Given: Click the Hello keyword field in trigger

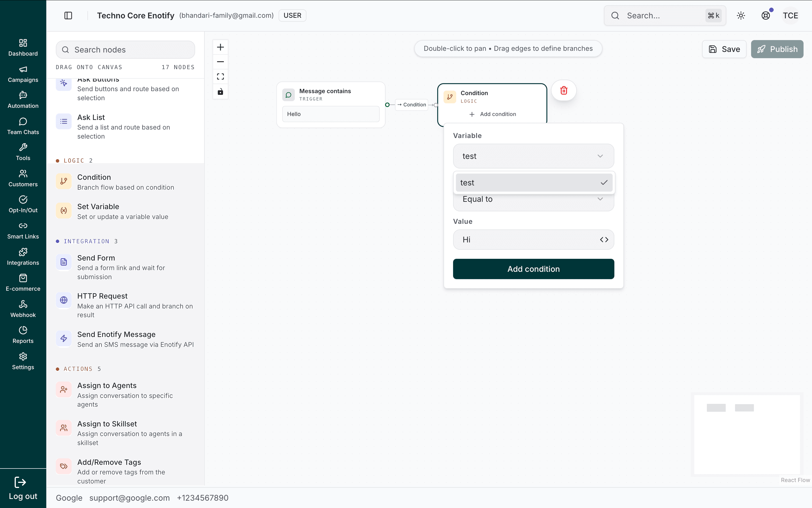Looking at the screenshot, I should 330,114.
